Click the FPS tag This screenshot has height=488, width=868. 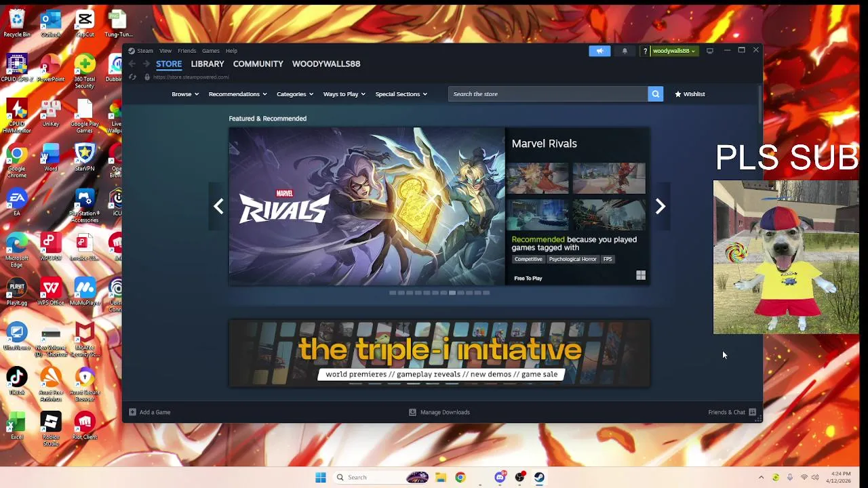(608, 259)
